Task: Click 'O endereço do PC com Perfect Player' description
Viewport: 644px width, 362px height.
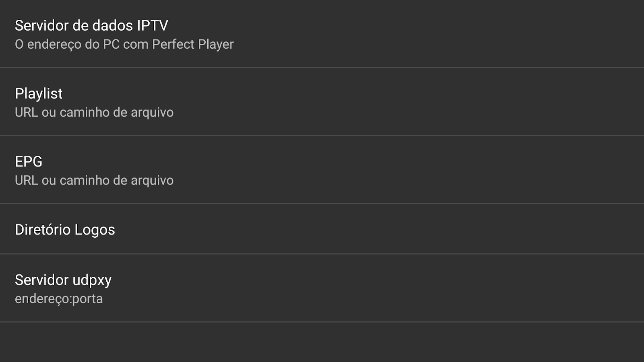Action: [124, 44]
